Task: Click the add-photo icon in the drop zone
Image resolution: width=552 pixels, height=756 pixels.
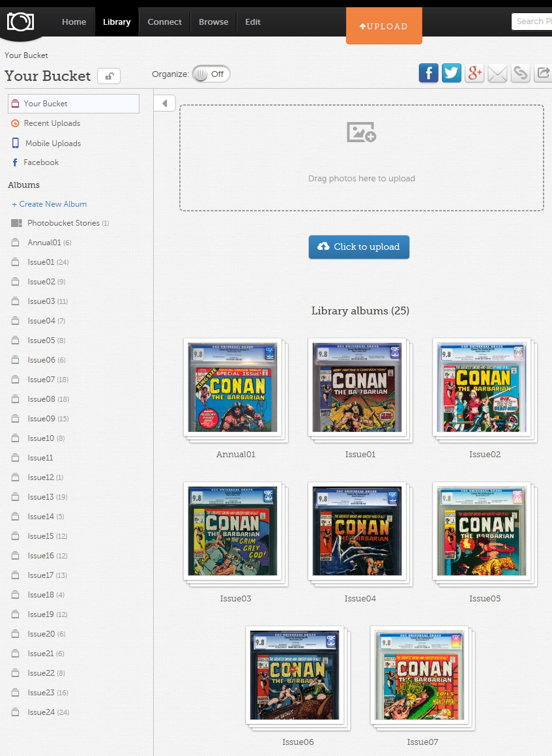Action: (361, 132)
